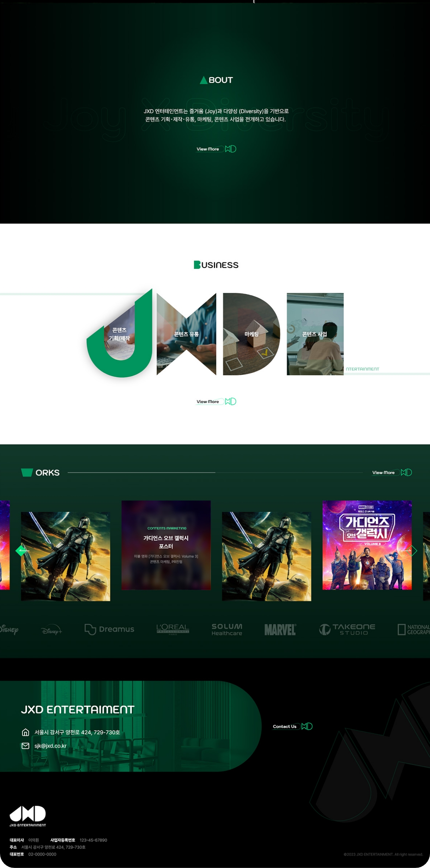Screen dimensions: 430x868
Task: Go to previous slide with left carousel arrow
Action: [x=22, y=550]
